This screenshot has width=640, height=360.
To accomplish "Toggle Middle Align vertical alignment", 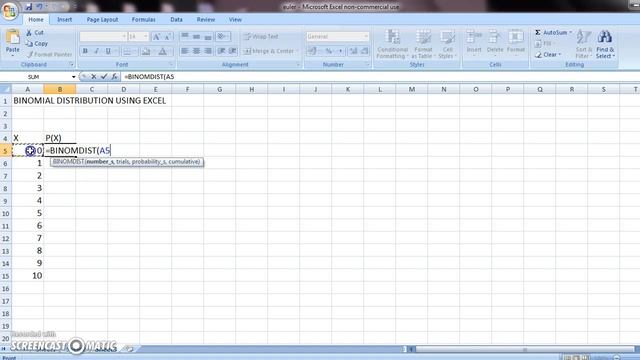I will click(196, 36).
